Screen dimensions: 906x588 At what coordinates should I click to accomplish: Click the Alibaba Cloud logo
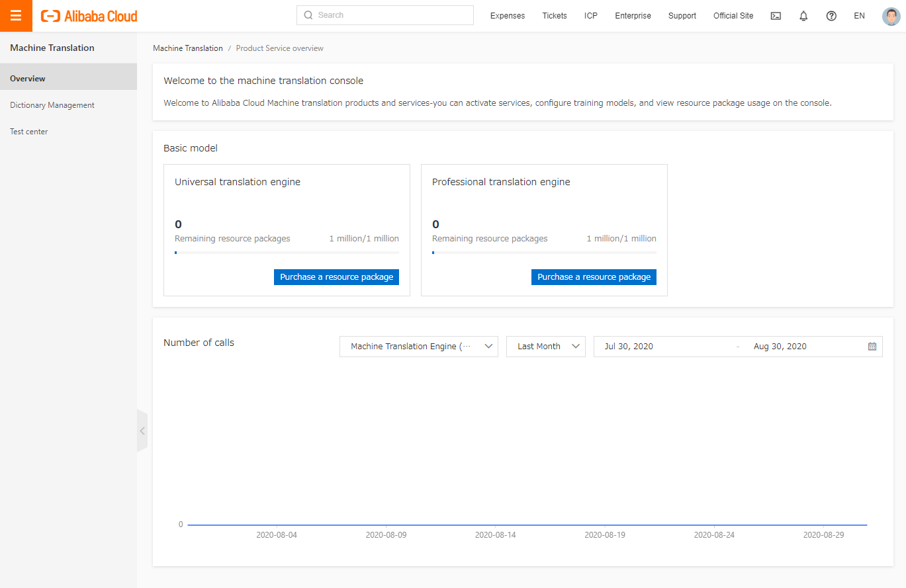[x=89, y=16]
